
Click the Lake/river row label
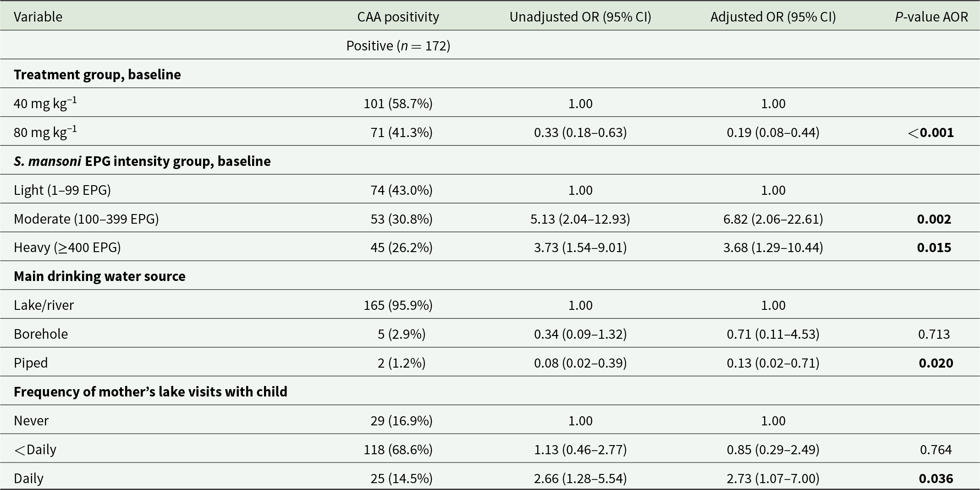(x=44, y=305)
